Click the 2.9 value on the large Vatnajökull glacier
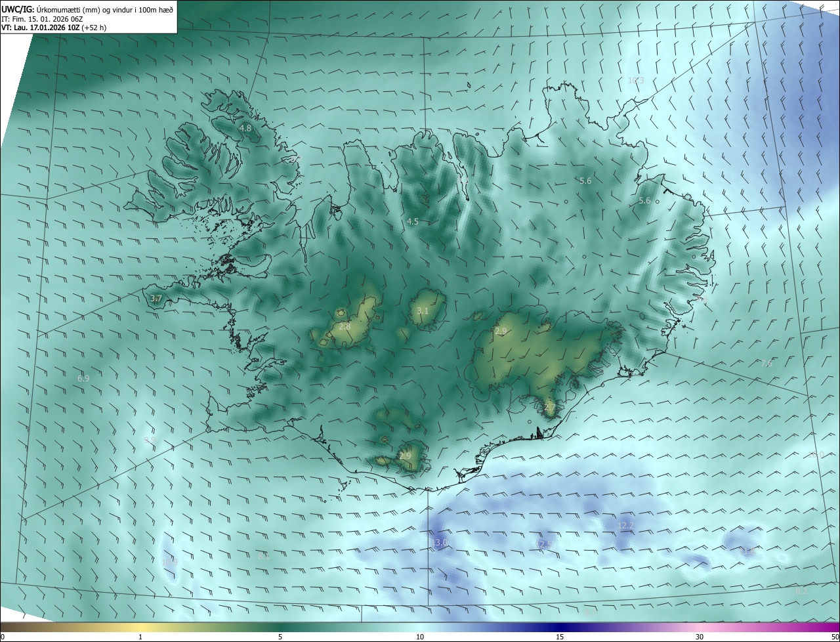Viewport: 840px width, 642px height. click(501, 332)
